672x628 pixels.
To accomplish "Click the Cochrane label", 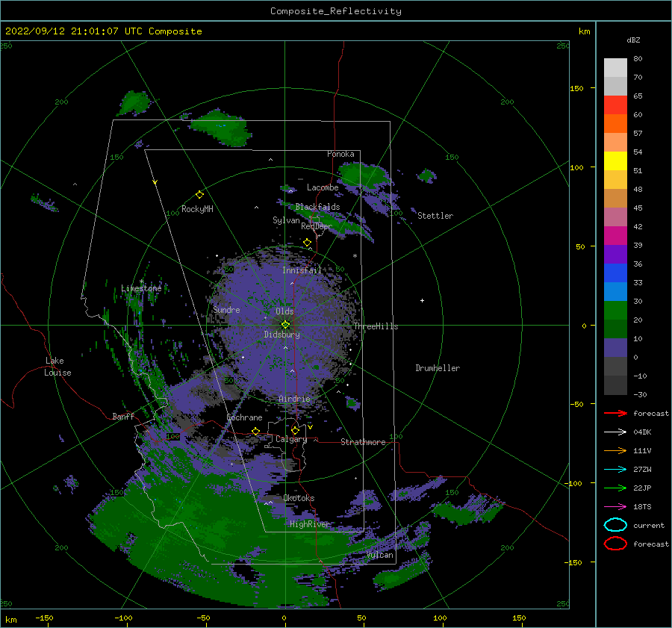I will click(244, 417).
